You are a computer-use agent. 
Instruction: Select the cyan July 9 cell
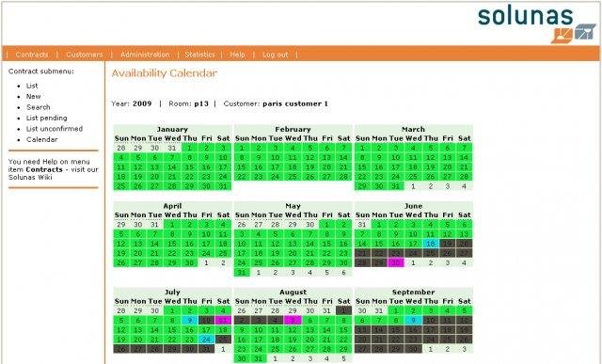(x=190, y=320)
